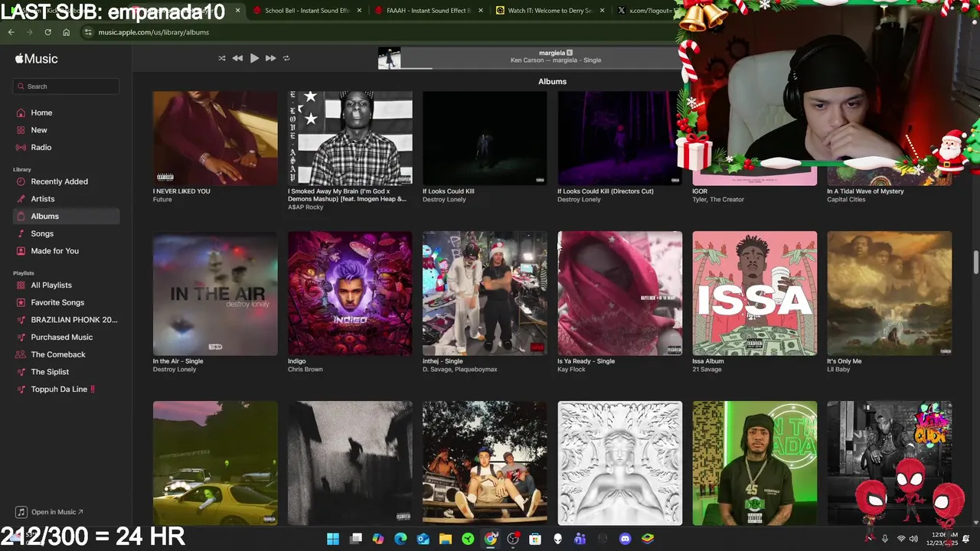Open the Indigo album cover
This screenshot has height=551, width=980.
tap(350, 293)
